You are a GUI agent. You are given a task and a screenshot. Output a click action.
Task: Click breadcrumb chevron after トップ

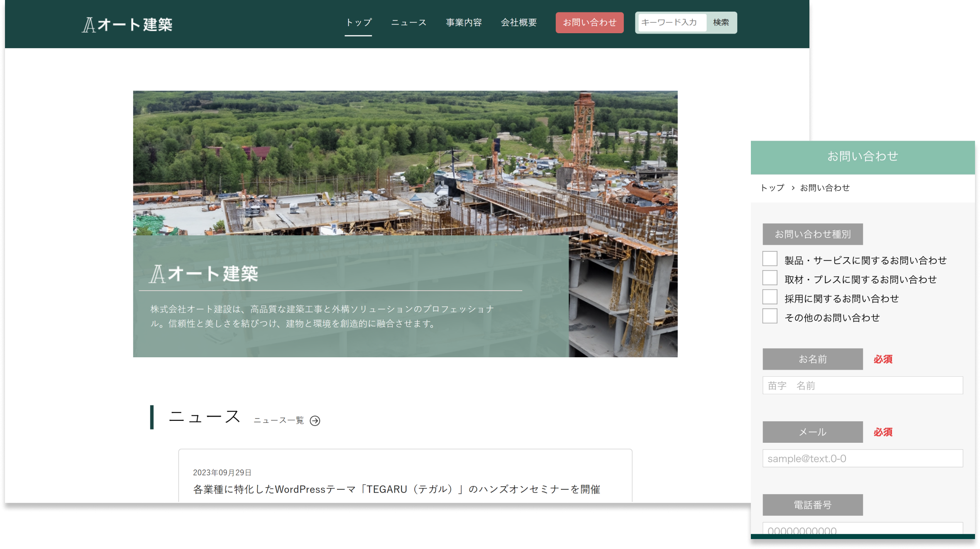click(x=793, y=188)
